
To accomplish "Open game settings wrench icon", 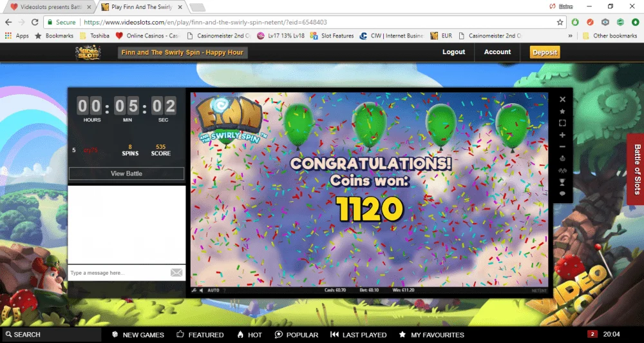I will point(194,290).
